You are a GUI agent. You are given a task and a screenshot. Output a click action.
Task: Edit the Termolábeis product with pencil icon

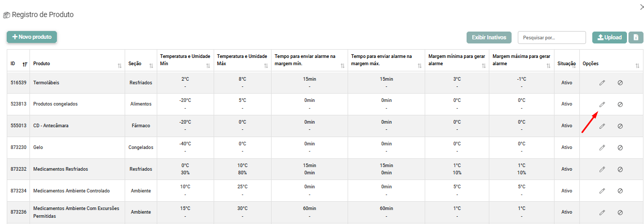pos(602,83)
